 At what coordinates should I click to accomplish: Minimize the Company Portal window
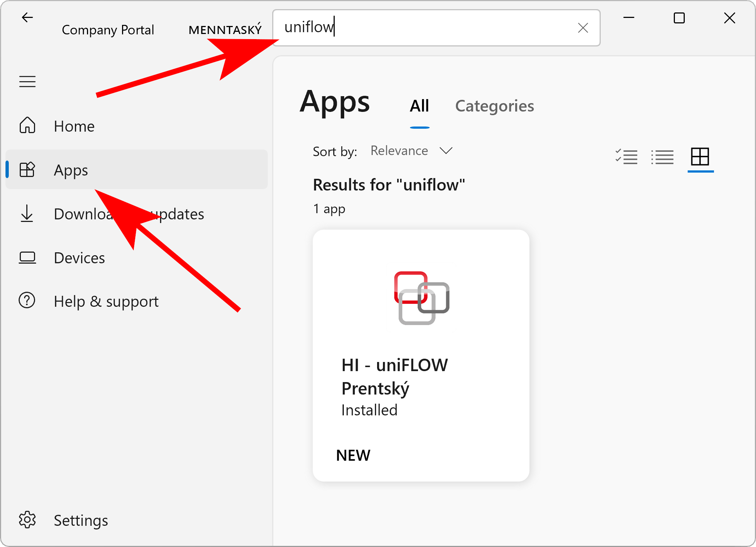pyautogui.click(x=628, y=18)
